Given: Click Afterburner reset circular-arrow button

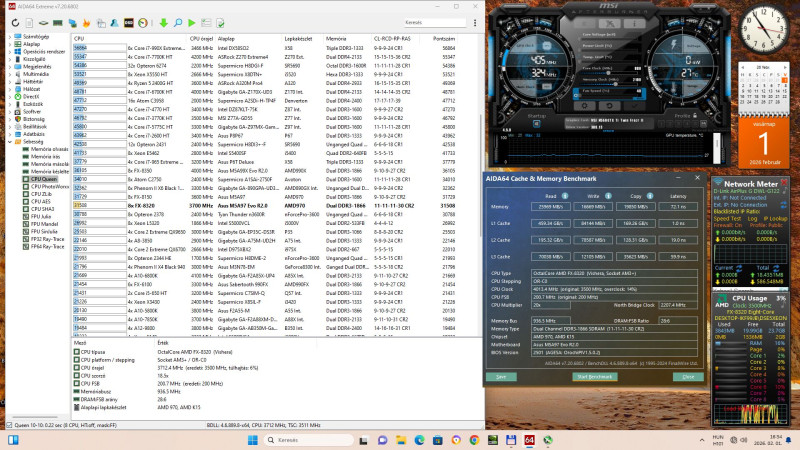Looking at the screenshot, I should pyautogui.click(x=609, y=106).
